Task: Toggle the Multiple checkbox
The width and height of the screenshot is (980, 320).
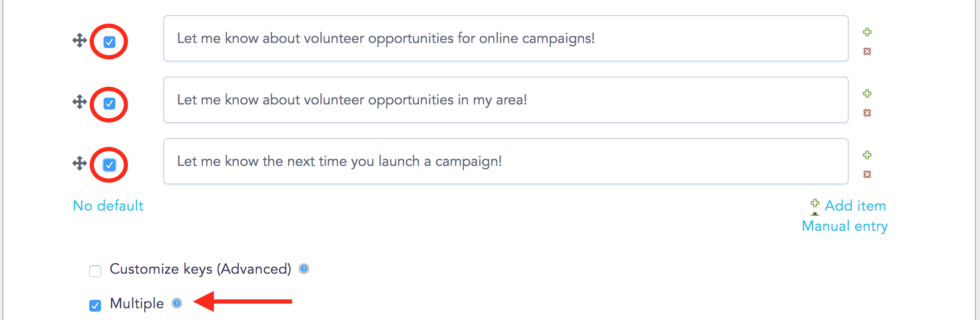Action: click(x=95, y=305)
